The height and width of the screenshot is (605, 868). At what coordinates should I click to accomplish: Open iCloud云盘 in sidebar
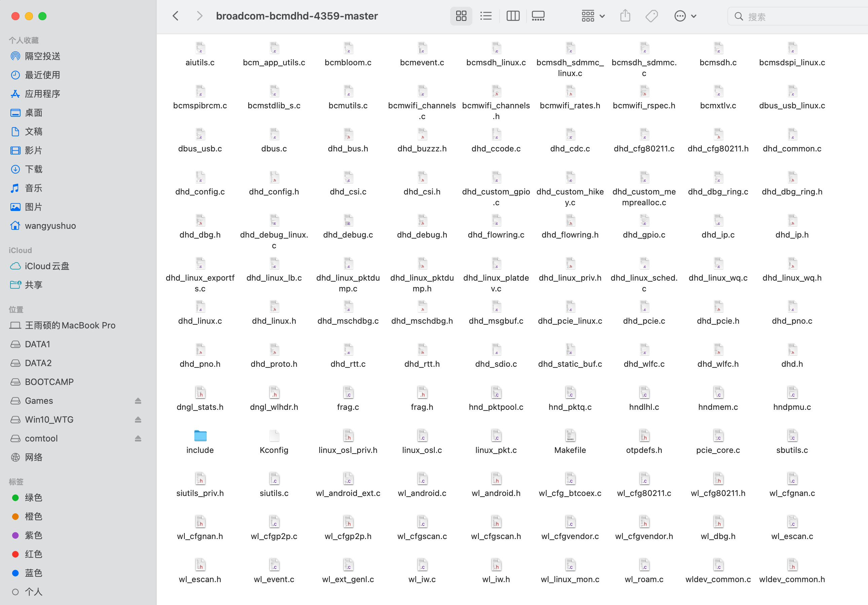47,266
